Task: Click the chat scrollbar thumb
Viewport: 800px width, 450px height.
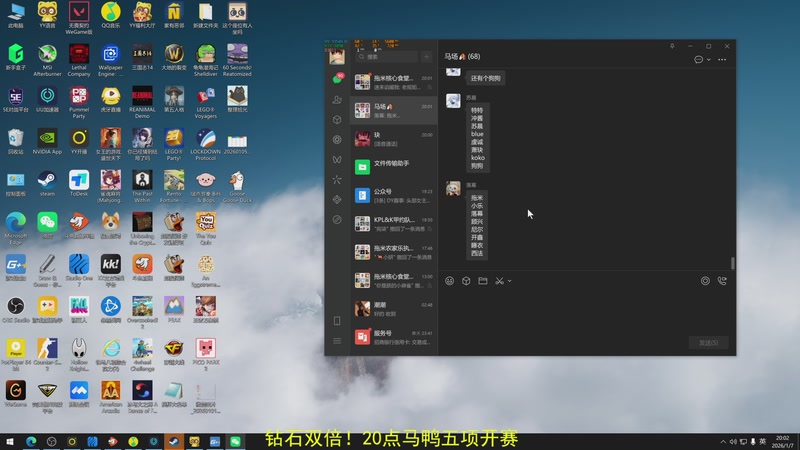Action: pyautogui.click(x=733, y=263)
